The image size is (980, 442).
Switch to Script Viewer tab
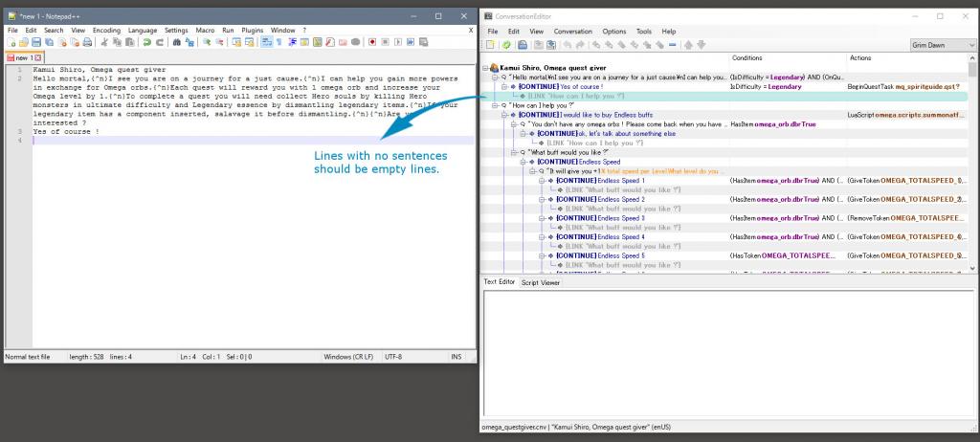tap(541, 282)
